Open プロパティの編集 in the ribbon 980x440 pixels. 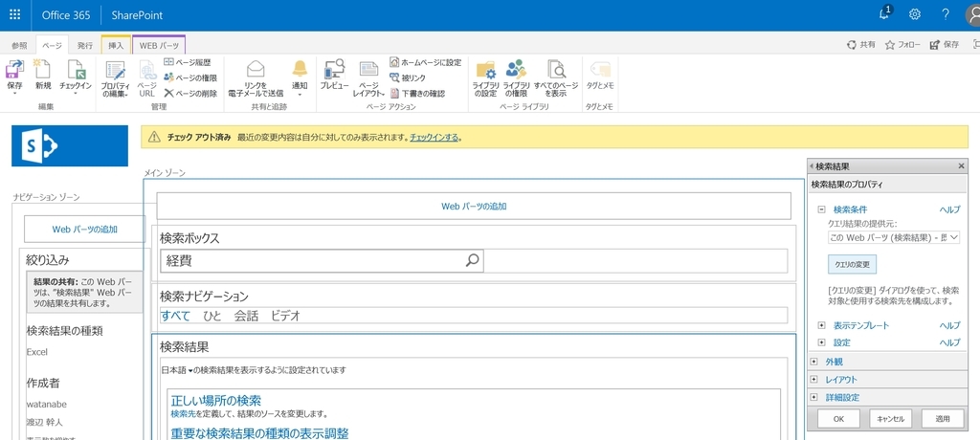(x=115, y=78)
